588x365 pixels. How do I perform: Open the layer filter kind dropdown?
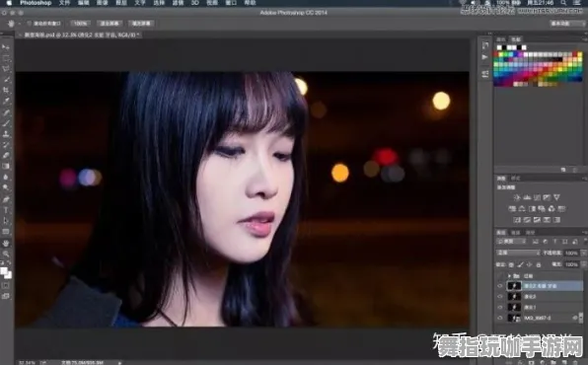click(x=511, y=242)
